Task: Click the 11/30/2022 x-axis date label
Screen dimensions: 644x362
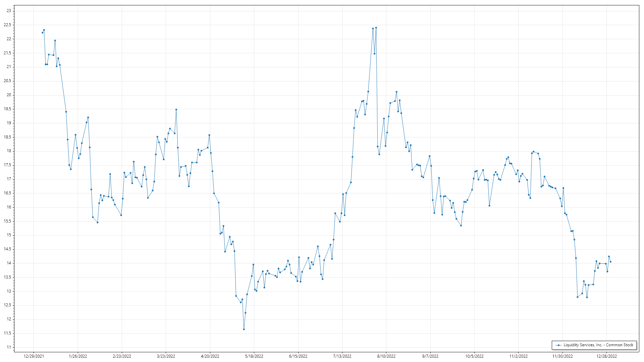Action: 562,356
